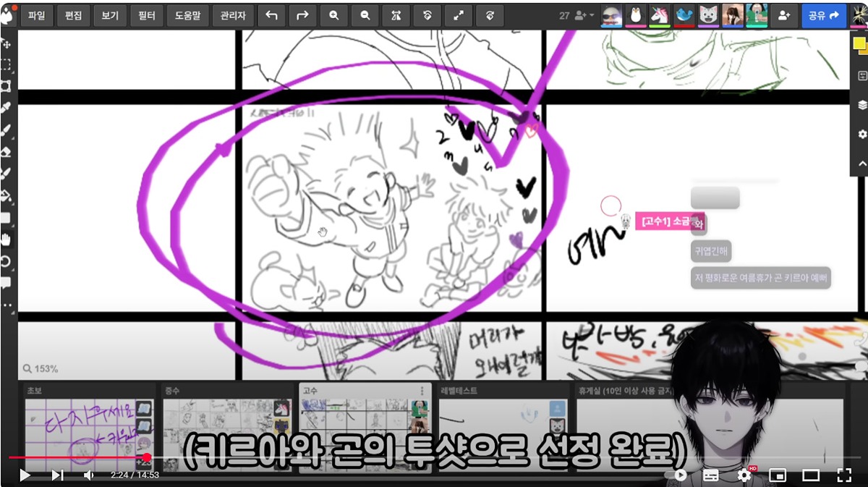Mute the video volume
This screenshot has height=487, width=868.
point(89,475)
